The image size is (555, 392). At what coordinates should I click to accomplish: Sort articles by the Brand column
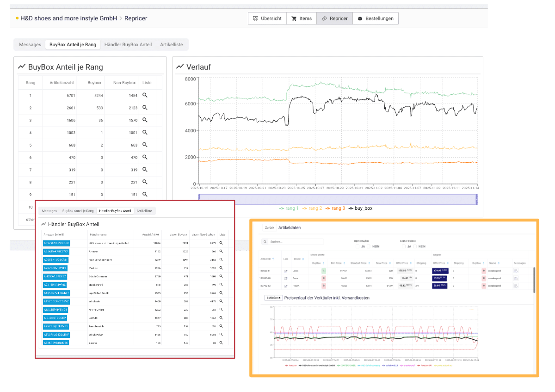[x=303, y=259]
